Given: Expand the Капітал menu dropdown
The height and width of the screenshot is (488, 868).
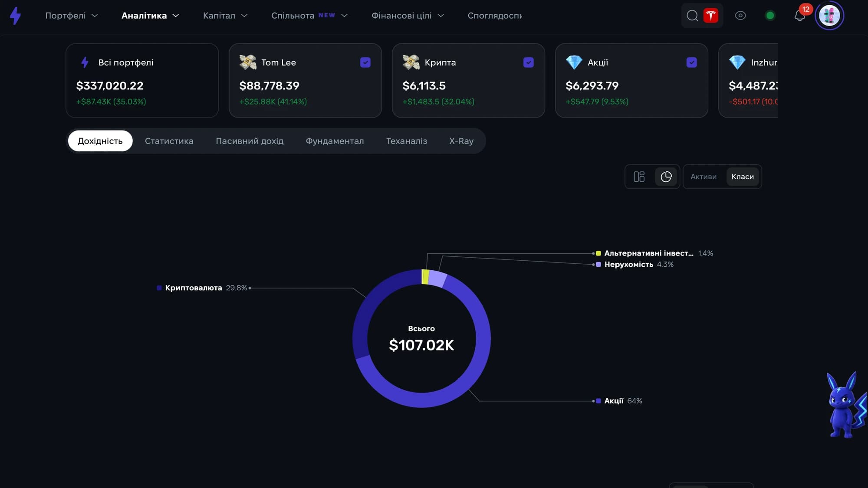Looking at the screenshot, I should [x=225, y=16].
